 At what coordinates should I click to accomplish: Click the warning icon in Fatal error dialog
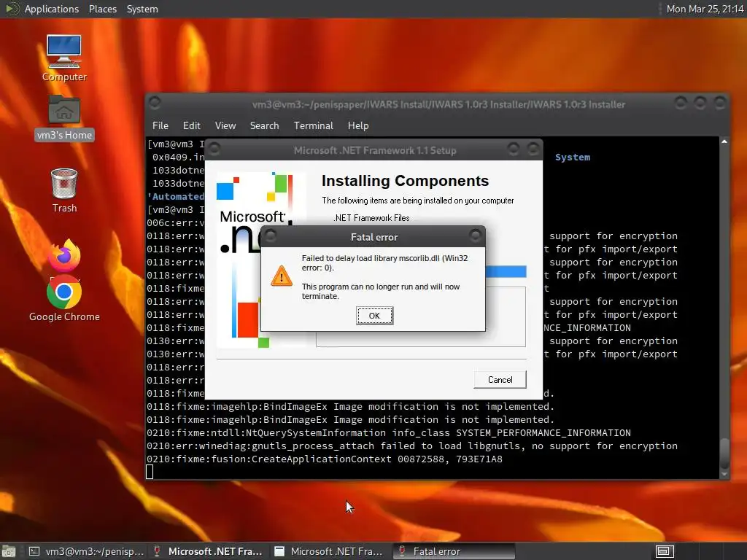pos(281,276)
